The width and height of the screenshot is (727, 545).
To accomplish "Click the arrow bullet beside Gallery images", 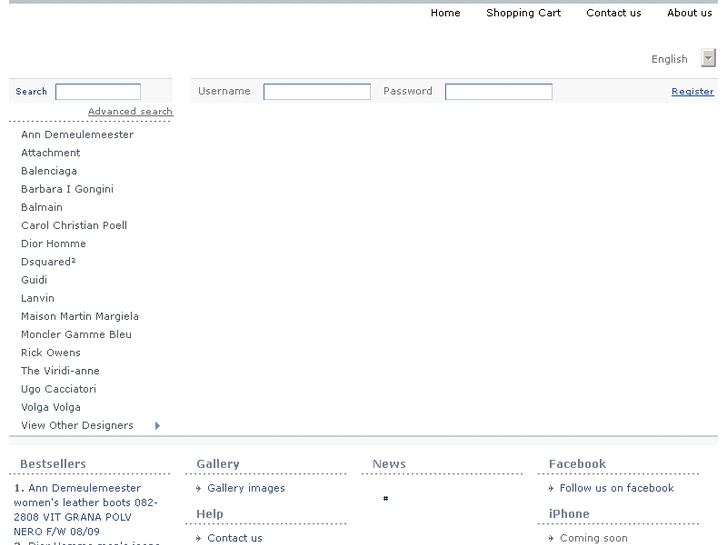I will pos(198,488).
